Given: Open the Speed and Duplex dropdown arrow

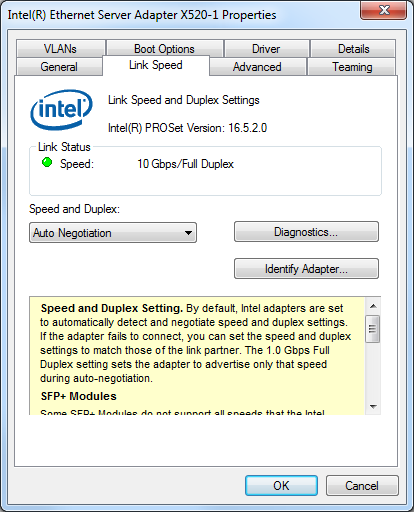Looking at the screenshot, I should tap(188, 233).
